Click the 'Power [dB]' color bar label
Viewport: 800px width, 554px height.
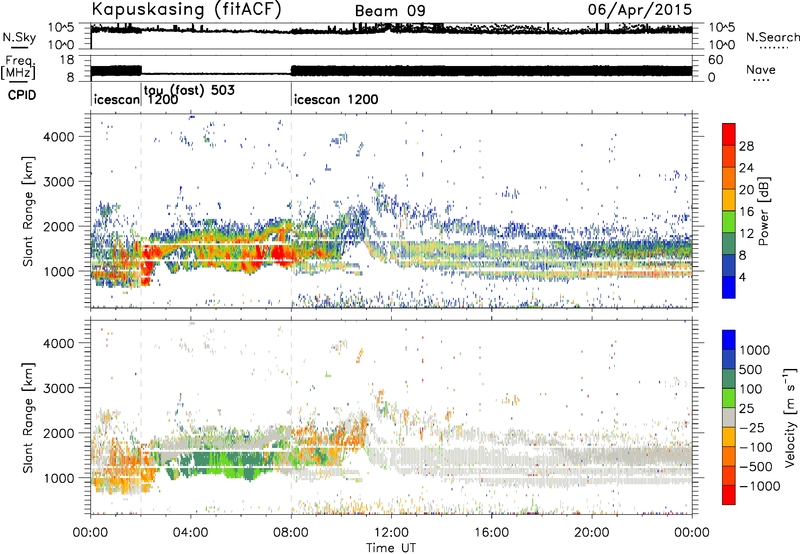pyautogui.click(x=763, y=211)
